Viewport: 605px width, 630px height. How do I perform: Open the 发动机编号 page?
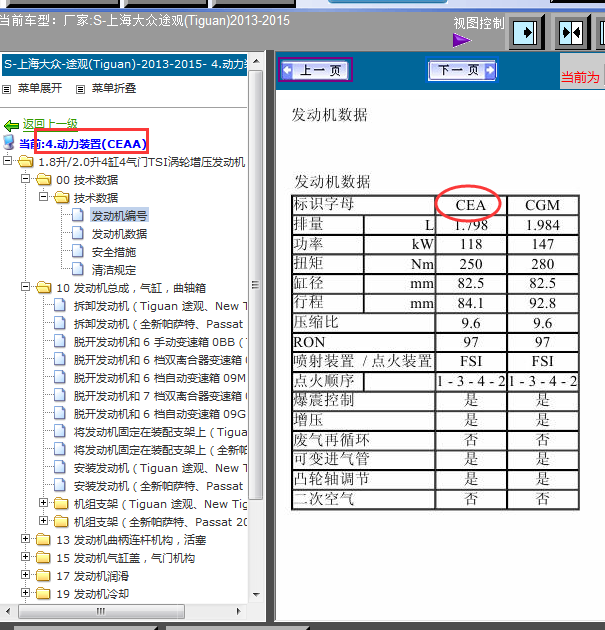coord(119,215)
